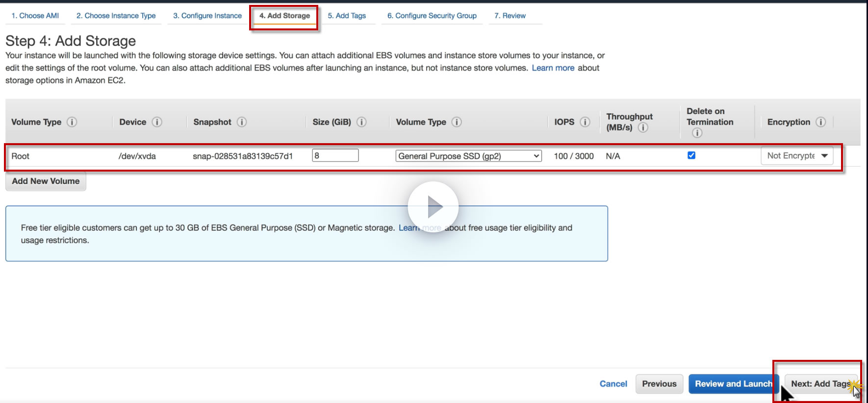Viewport: 868px width, 403px height.
Task: Click the Review and Launch button
Action: [x=733, y=384]
